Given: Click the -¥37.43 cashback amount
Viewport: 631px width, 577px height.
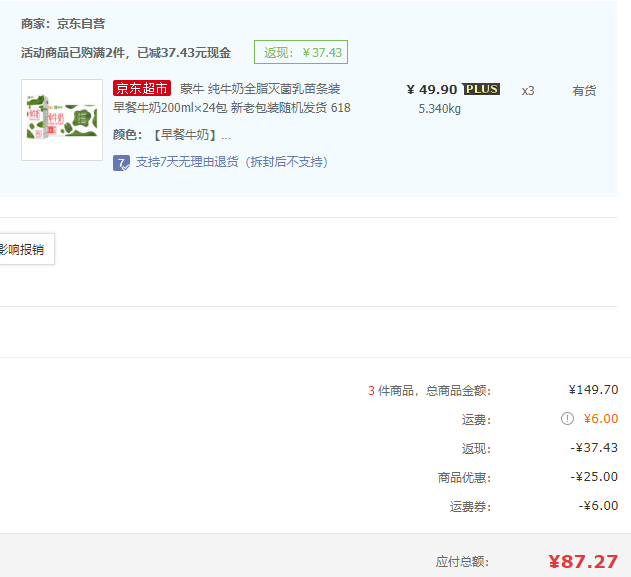Looking at the screenshot, I should (x=594, y=448).
